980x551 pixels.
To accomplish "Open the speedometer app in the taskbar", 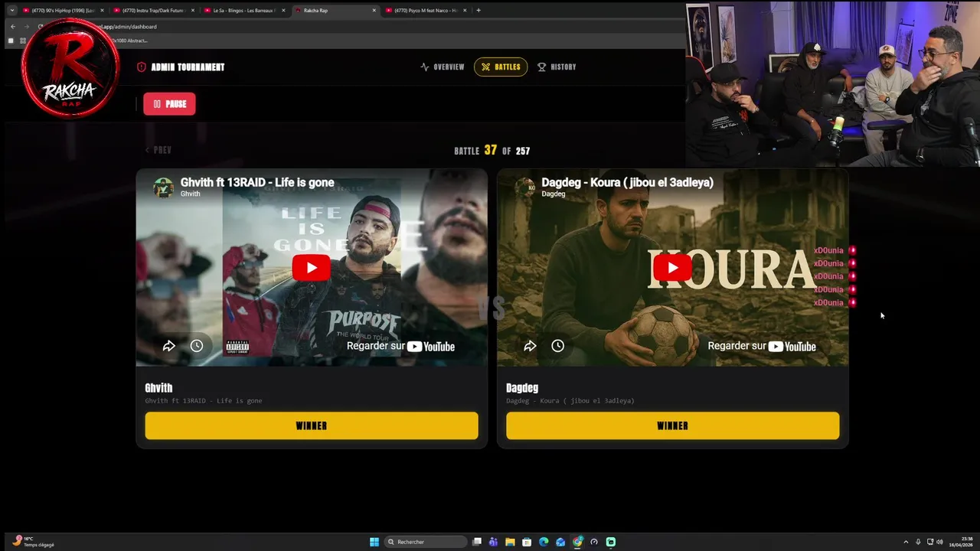I will click(594, 542).
